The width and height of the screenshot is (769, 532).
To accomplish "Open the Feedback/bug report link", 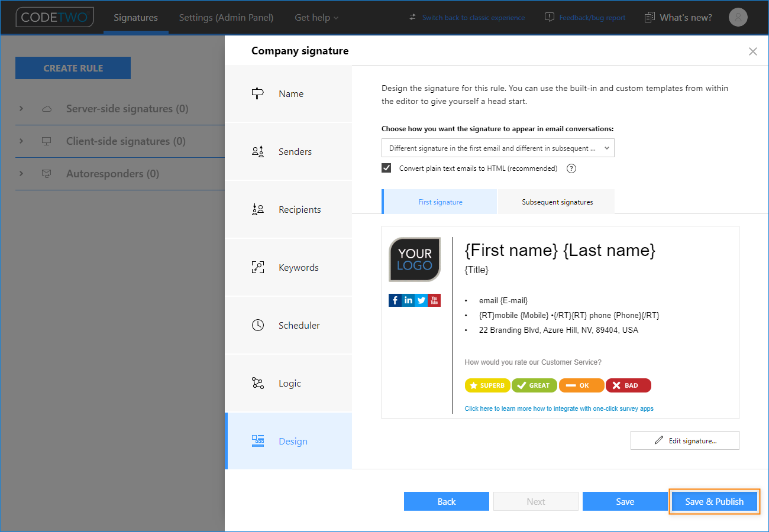I will tap(592, 18).
